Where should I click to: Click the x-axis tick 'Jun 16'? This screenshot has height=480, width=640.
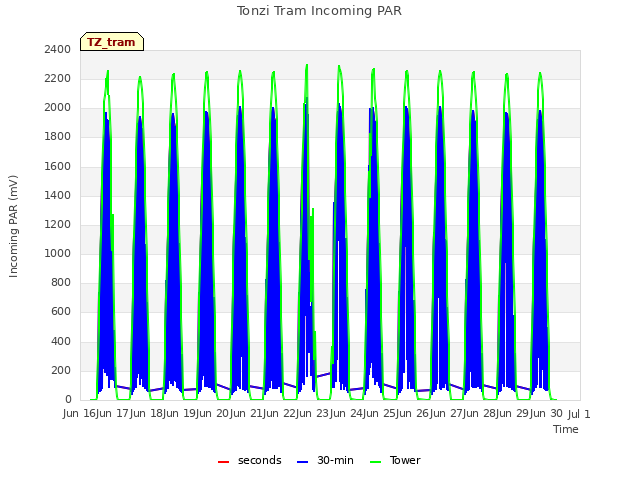[80, 413]
